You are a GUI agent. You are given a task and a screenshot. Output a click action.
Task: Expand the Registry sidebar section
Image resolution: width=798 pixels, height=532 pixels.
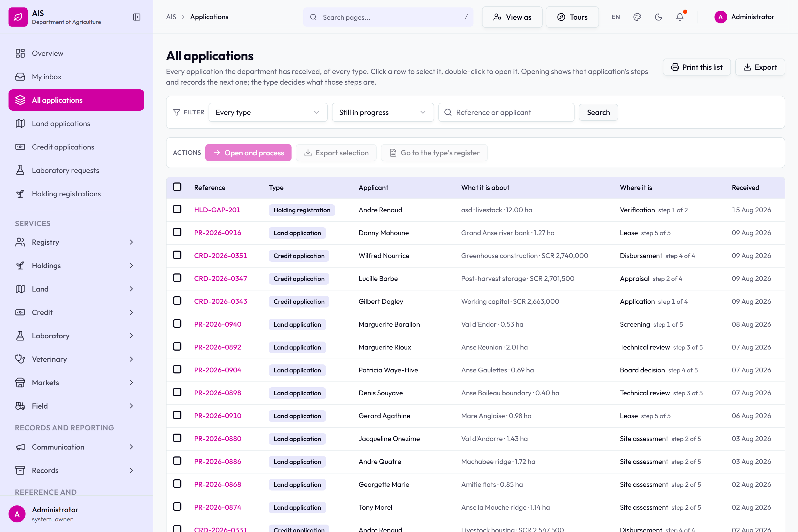[x=76, y=242]
